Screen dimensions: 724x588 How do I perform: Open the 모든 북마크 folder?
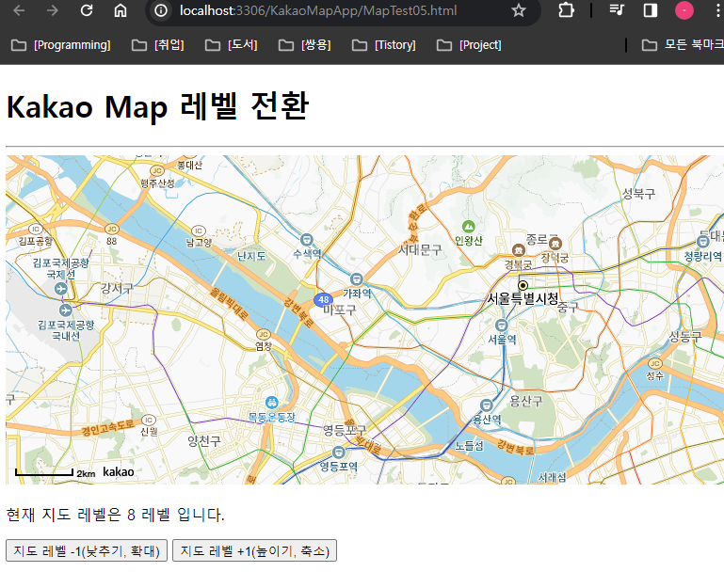683,45
